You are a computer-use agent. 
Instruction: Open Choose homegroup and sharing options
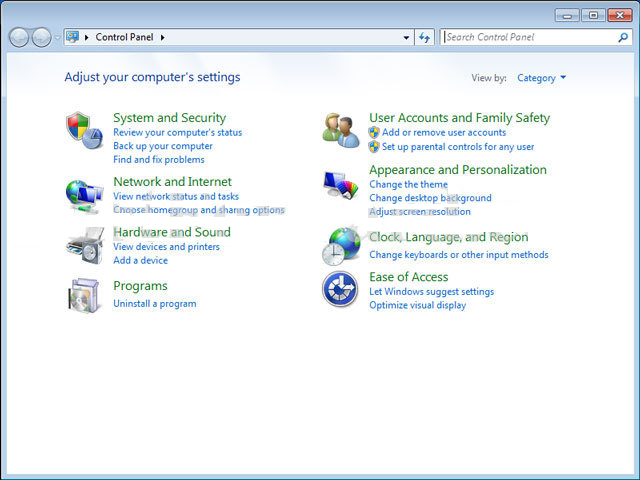(x=199, y=210)
